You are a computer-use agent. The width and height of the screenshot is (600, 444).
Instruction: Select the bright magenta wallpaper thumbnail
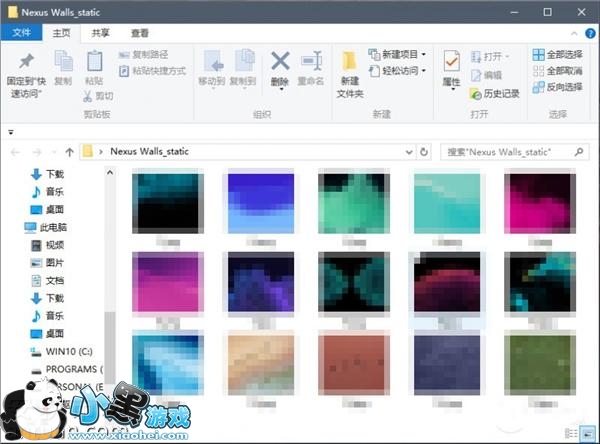(540, 203)
